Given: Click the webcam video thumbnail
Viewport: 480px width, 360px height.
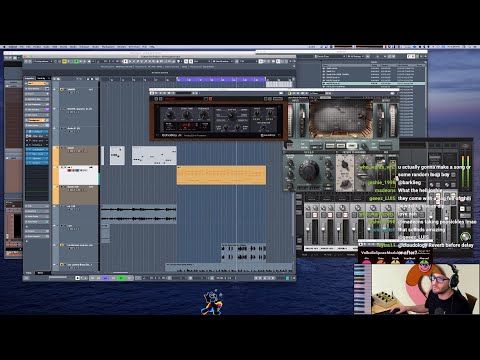Looking at the screenshot, I should coord(425,289).
